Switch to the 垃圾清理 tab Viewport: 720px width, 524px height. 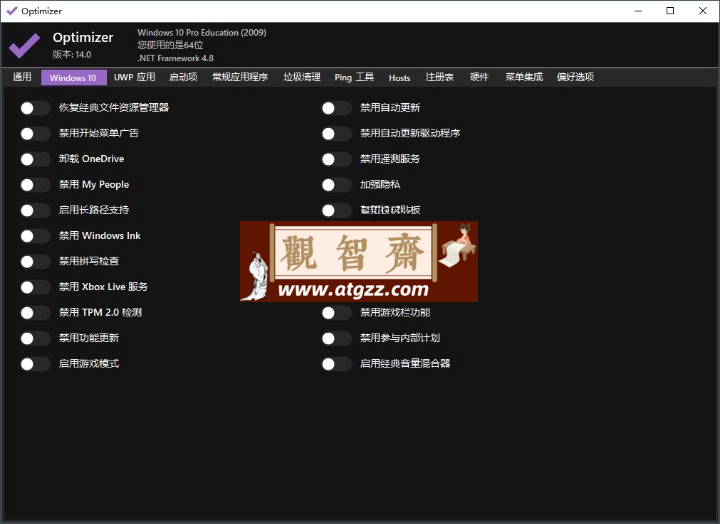(x=302, y=77)
